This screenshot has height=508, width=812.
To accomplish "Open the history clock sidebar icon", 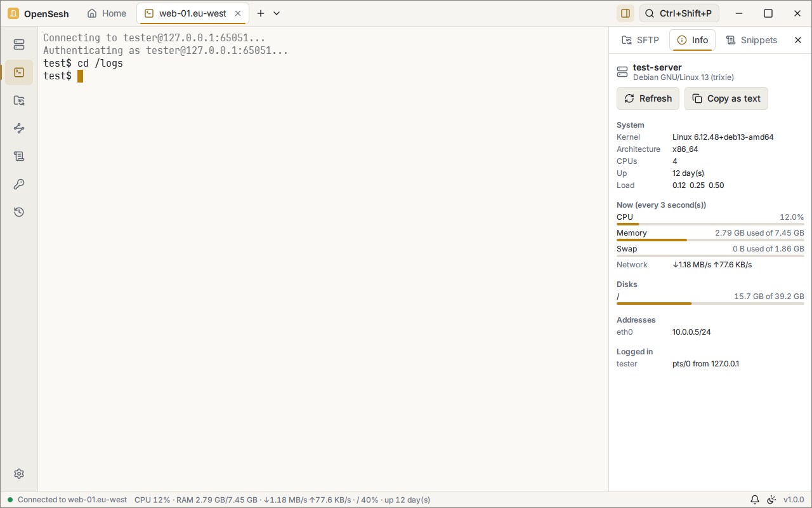I will (x=19, y=212).
